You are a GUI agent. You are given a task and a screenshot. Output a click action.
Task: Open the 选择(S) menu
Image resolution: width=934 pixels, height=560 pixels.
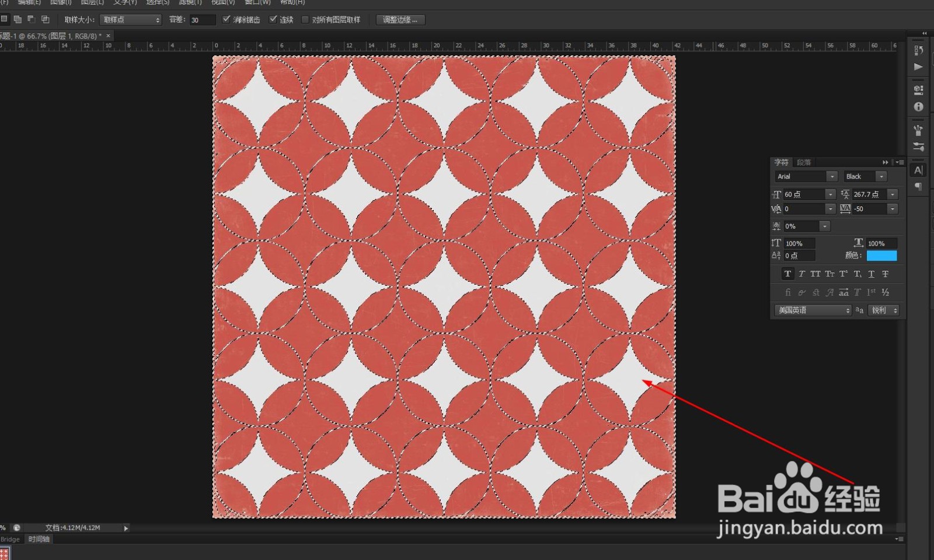(x=158, y=2)
